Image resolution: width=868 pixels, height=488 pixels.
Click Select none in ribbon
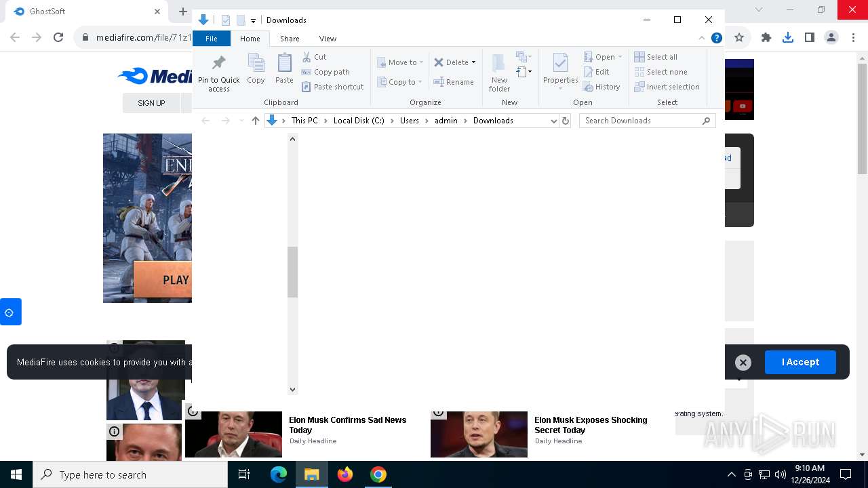pyautogui.click(x=661, y=72)
